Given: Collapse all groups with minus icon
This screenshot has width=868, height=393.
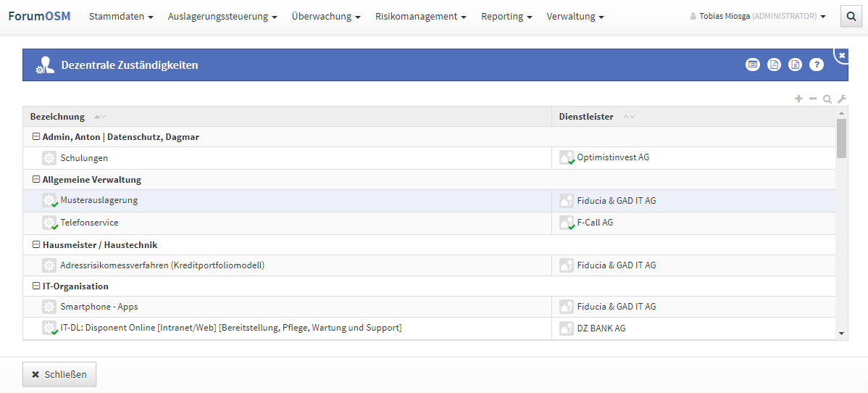Looking at the screenshot, I should [x=813, y=99].
